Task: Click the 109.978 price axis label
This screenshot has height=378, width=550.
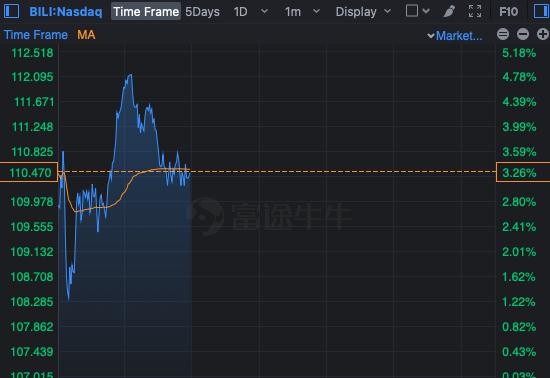Action: pyautogui.click(x=32, y=202)
